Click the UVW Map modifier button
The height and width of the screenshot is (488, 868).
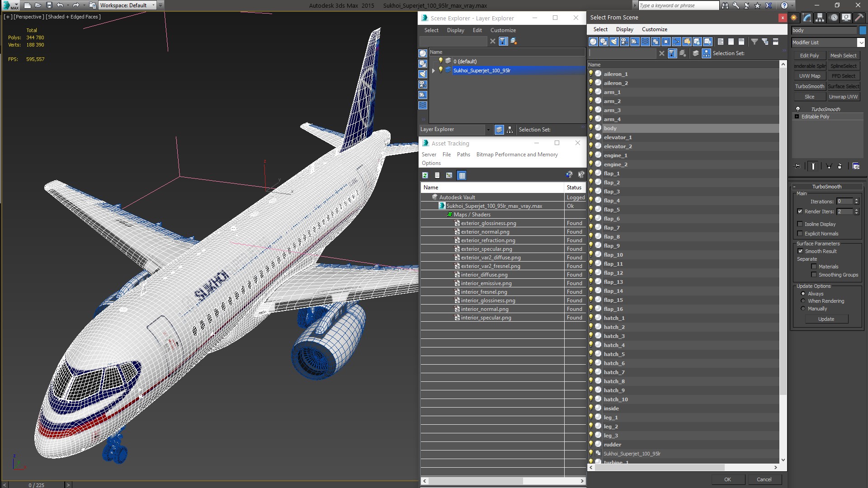(809, 76)
